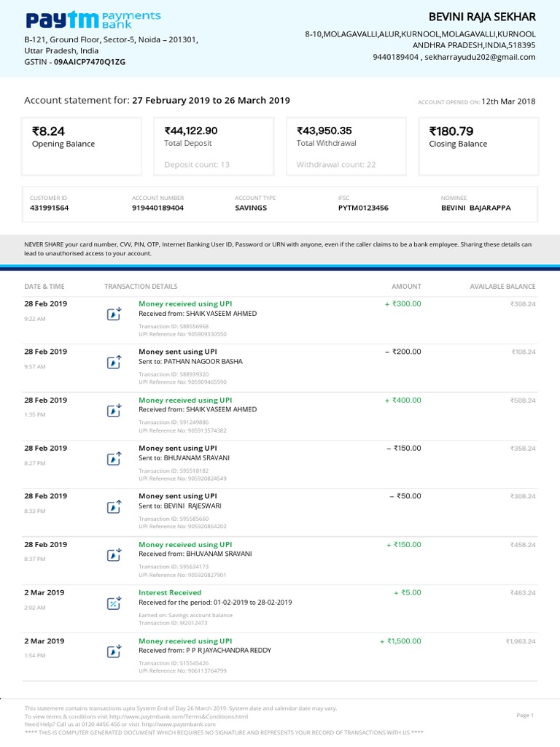Screen dimensions: 560x747
Task: Click the IFSC code PYTM0123456
Action: coord(363,208)
